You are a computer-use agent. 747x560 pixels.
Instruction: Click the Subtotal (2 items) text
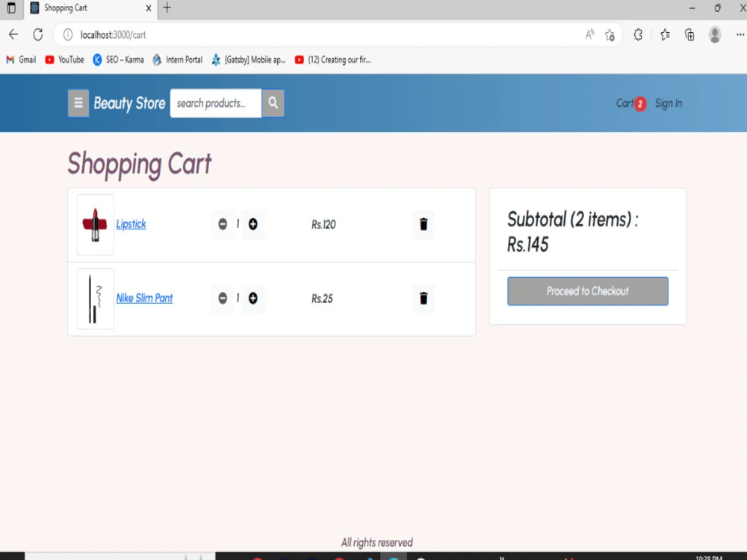[x=573, y=220]
